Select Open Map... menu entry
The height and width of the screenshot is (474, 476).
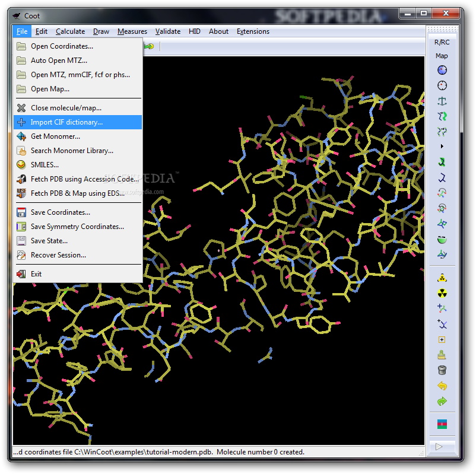coord(78,89)
